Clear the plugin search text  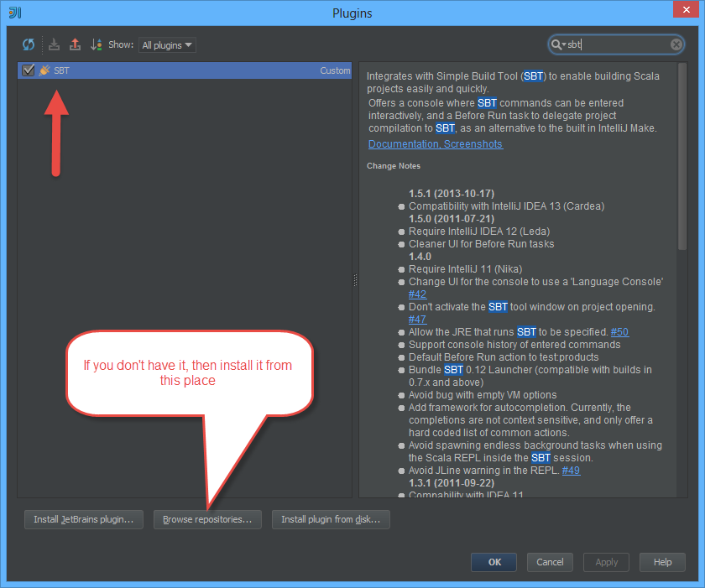click(x=676, y=44)
